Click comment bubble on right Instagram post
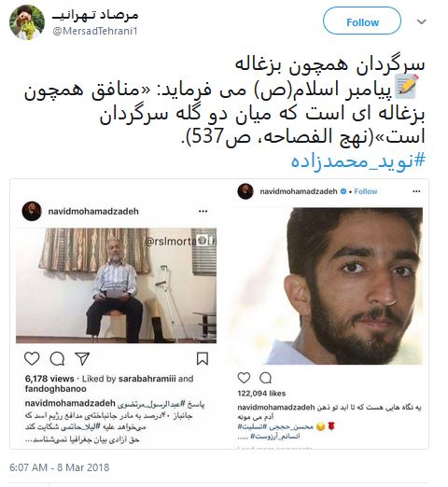 [265, 378]
